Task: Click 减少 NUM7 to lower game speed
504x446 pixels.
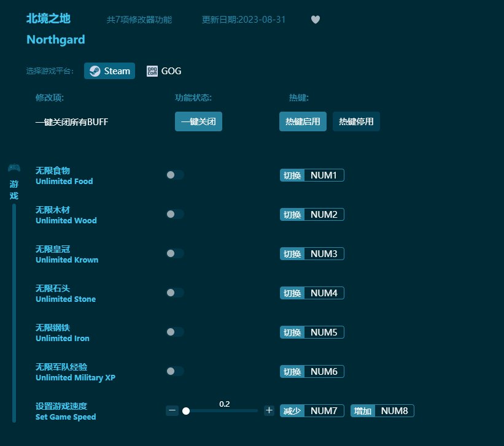Action: pos(312,410)
